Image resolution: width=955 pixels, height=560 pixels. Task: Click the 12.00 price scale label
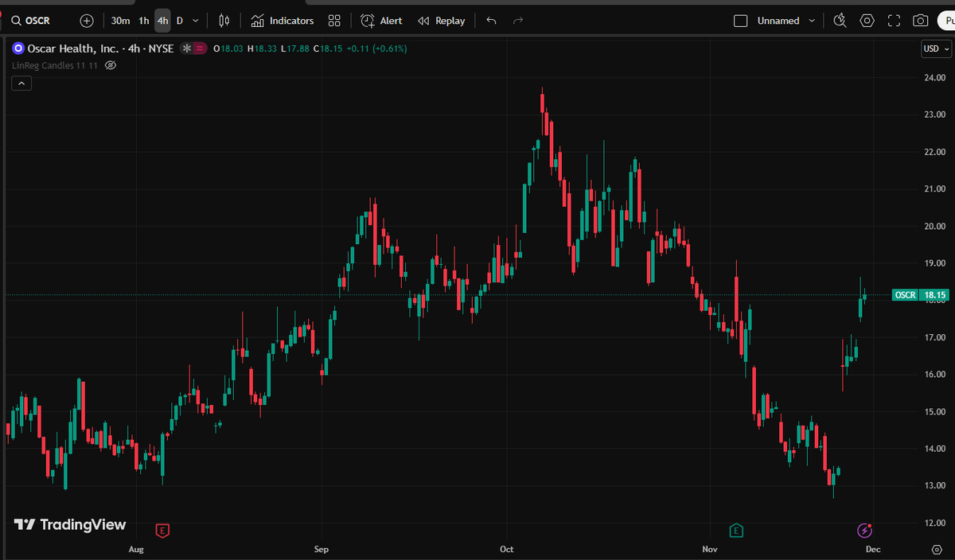pyautogui.click(x=934, y=523)
